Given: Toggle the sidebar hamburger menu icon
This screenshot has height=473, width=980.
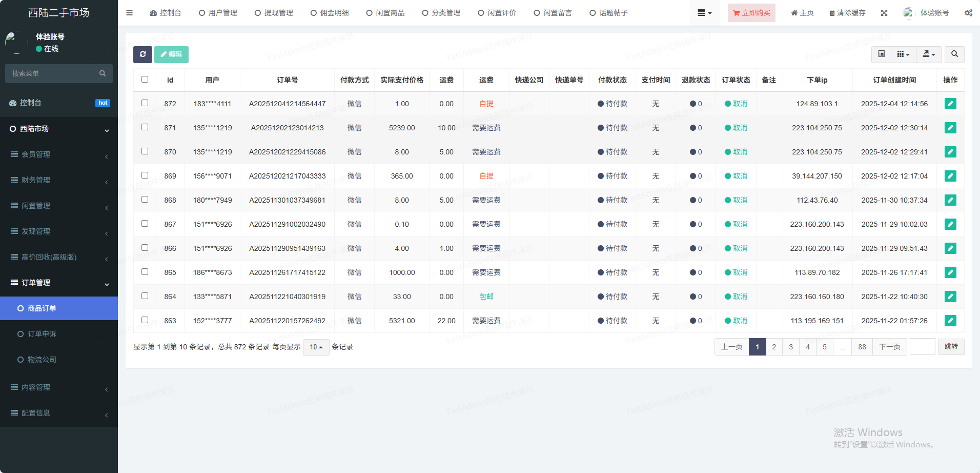Looking at the screenshot, I should click(129, 13).
